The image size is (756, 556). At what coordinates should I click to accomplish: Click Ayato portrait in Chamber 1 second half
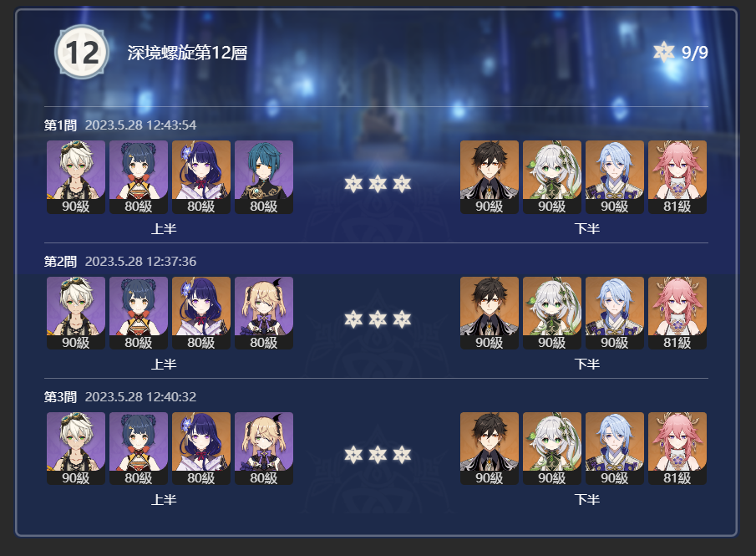(x=615, y=176)
